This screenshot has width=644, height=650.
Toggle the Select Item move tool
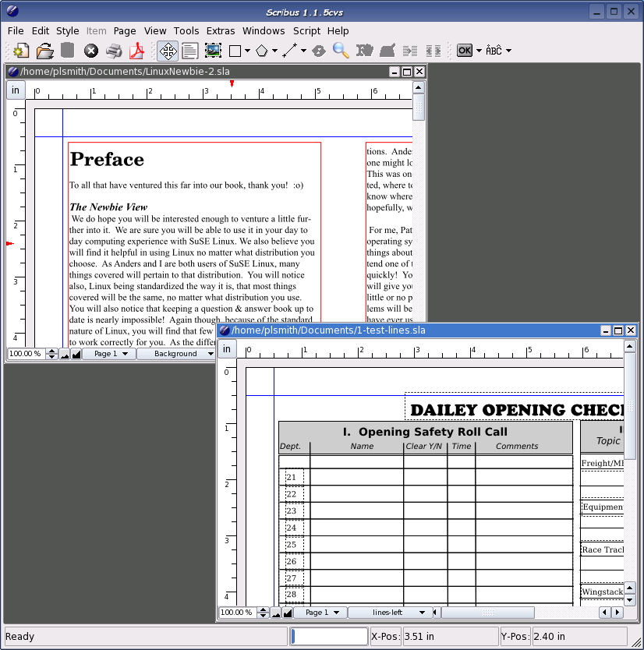pos(167,51)
